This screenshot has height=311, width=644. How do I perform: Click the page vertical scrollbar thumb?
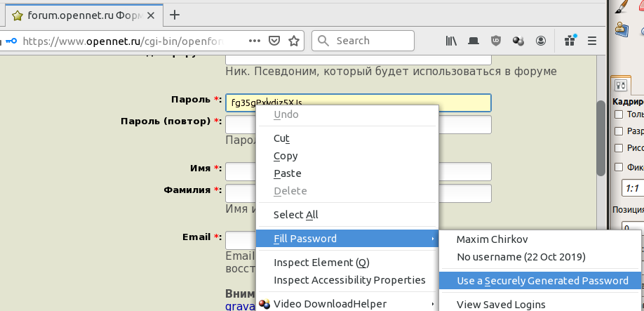pyautogui.click(x=601, y=137)
